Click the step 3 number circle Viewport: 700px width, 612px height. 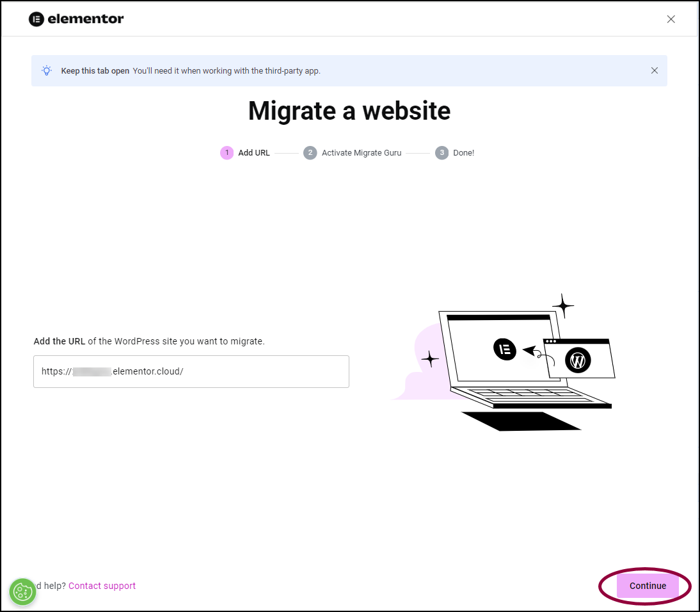tap(441, 153)
